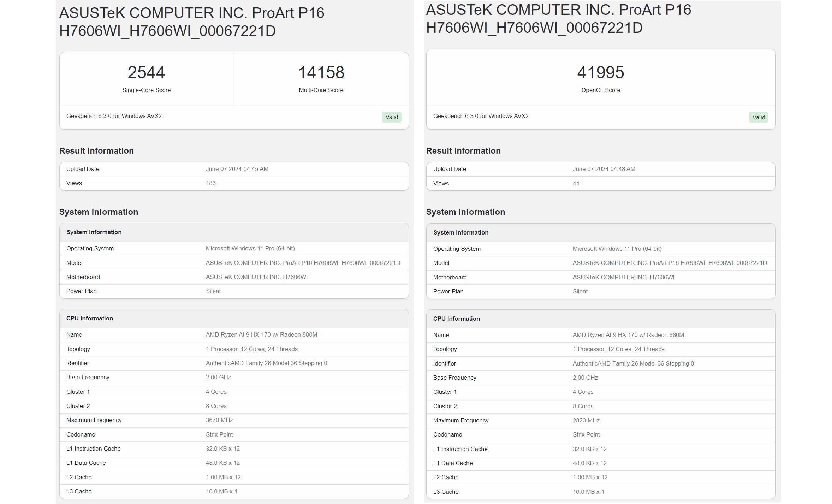Viewport: 832px width, 504px height.
Task: Click the left panel's Base Frequency 2.00 GHz
Action: (218, 377)
